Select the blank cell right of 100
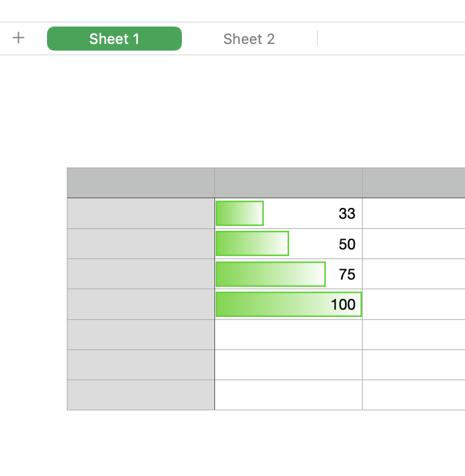465x476 pixels. coord(413,304)
